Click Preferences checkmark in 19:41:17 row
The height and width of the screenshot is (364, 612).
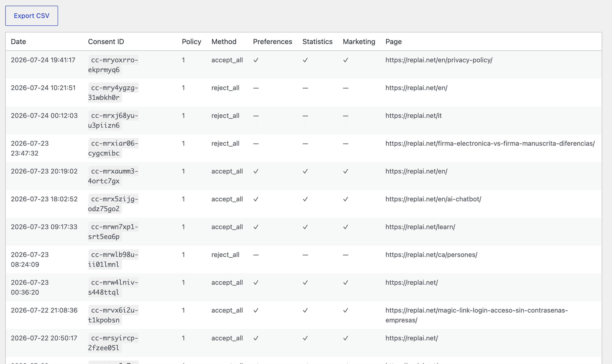[x=256, y=60]
